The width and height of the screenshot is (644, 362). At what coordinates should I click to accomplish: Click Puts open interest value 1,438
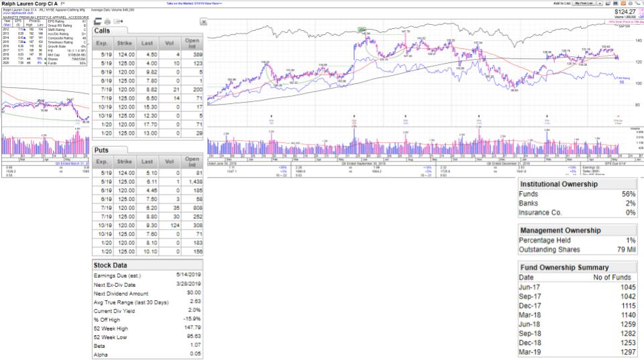[x=195, y=182]
